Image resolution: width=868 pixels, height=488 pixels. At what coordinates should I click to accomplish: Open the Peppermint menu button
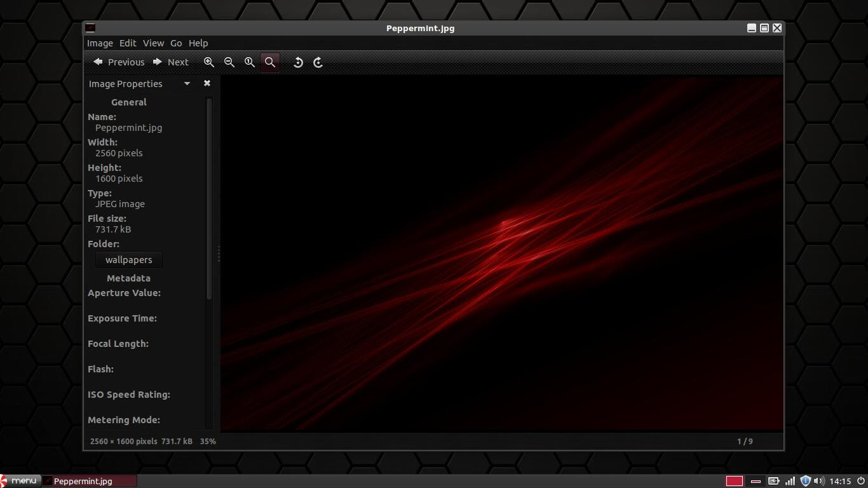(20, 481)
